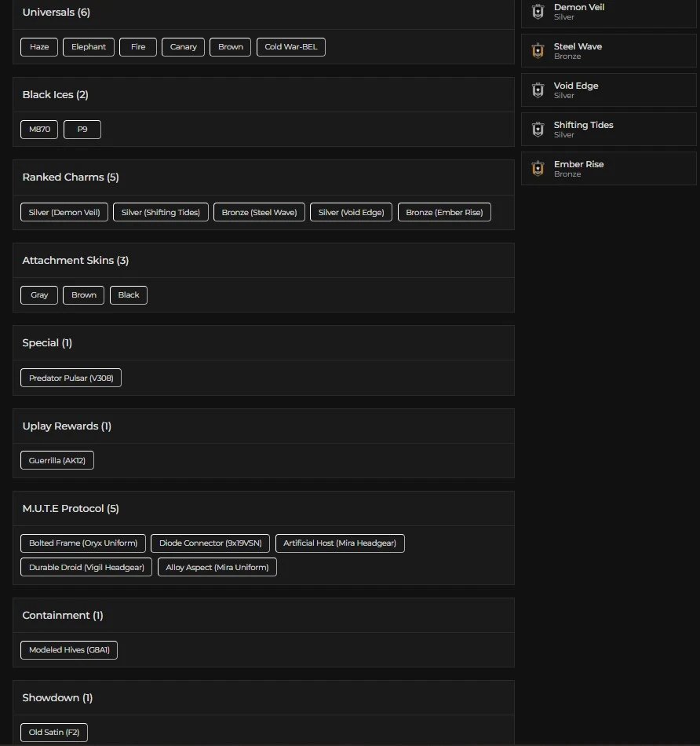The height and width of the screenshot is (746, 700).
Task: Click the M.U.T.E Protocol (5) section header
Action: click(x=71, y=509)
